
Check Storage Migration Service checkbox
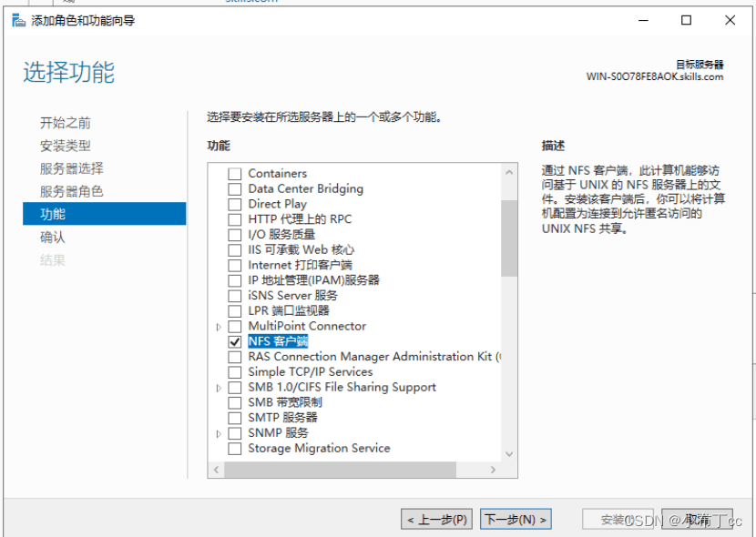[x=235, y=449]
